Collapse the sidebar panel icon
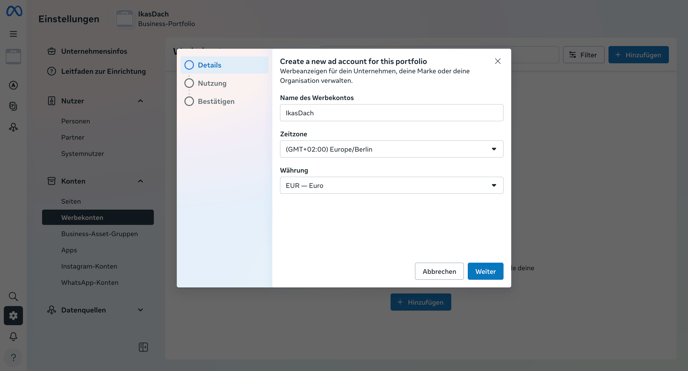The width and height of the screenshot is (688, 371). point(143,347)
